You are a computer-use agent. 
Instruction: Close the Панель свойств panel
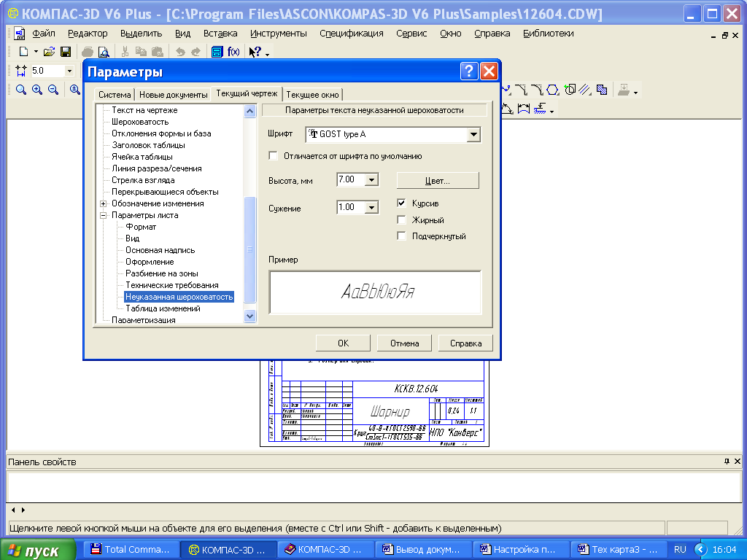737,461
